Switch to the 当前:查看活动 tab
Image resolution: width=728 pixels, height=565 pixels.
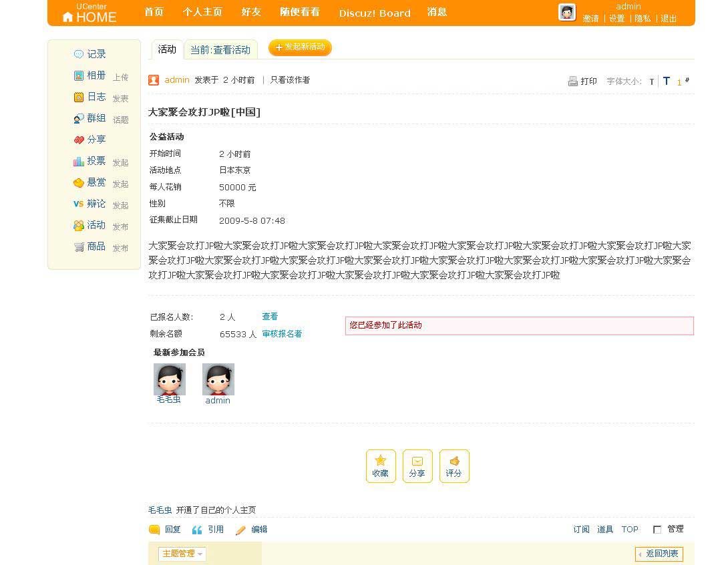coord(220,50)
